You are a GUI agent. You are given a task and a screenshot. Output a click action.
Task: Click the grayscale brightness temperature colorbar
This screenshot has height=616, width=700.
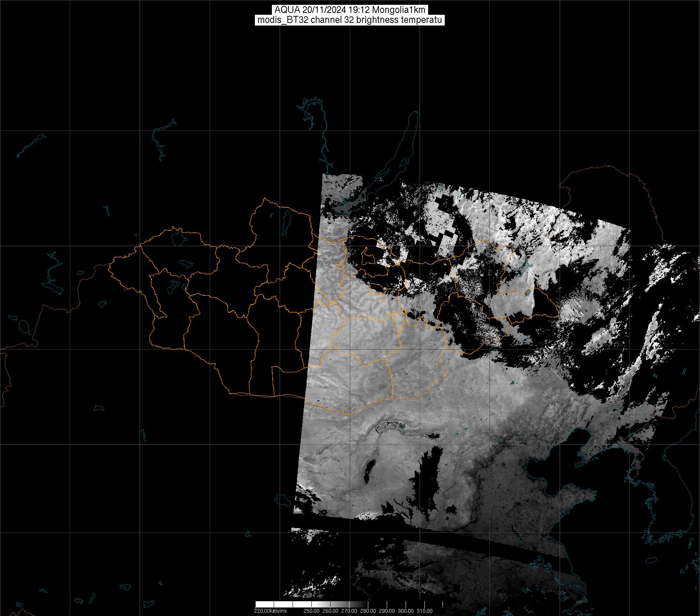click(349, 605)
